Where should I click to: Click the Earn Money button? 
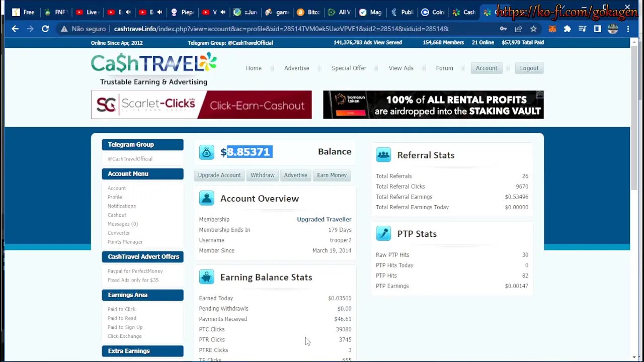click(x=332, y=175)
